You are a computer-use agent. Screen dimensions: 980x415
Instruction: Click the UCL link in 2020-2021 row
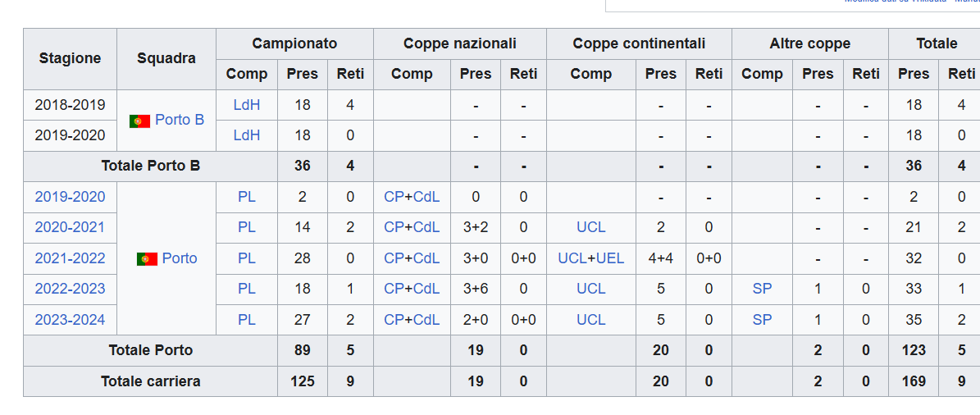[x=591, y=227]
